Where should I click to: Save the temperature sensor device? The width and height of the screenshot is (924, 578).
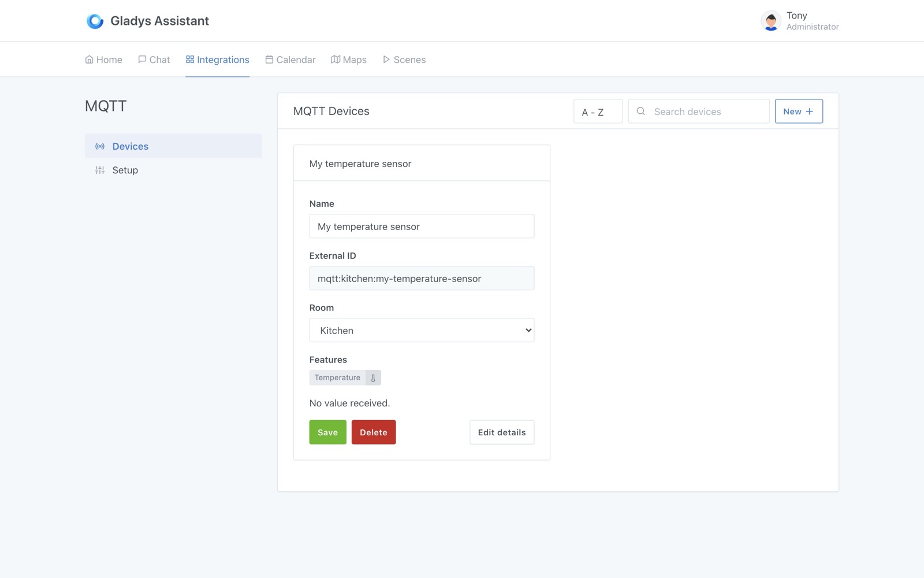(327, 432)
